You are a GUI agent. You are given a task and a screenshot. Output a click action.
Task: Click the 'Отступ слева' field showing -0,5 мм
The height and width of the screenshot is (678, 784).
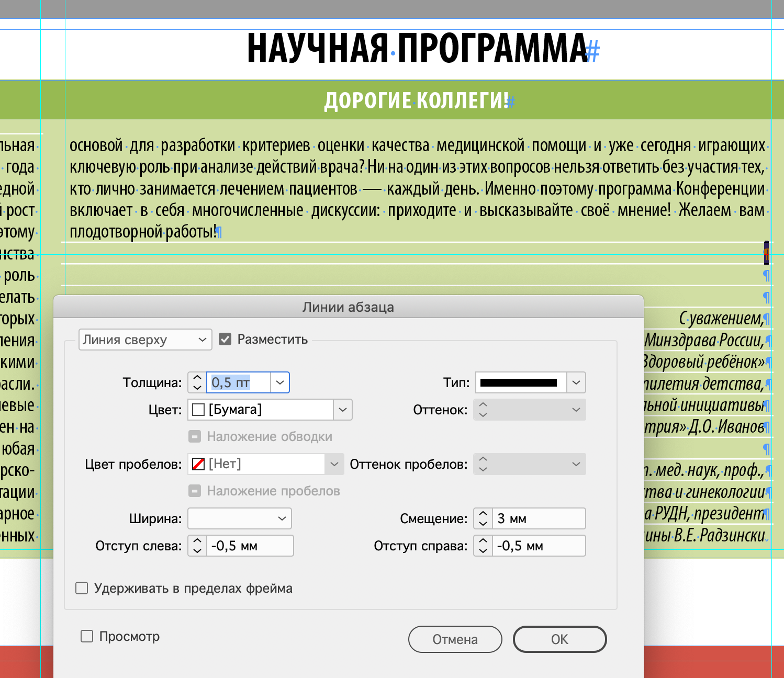click(x=250, y=546)
